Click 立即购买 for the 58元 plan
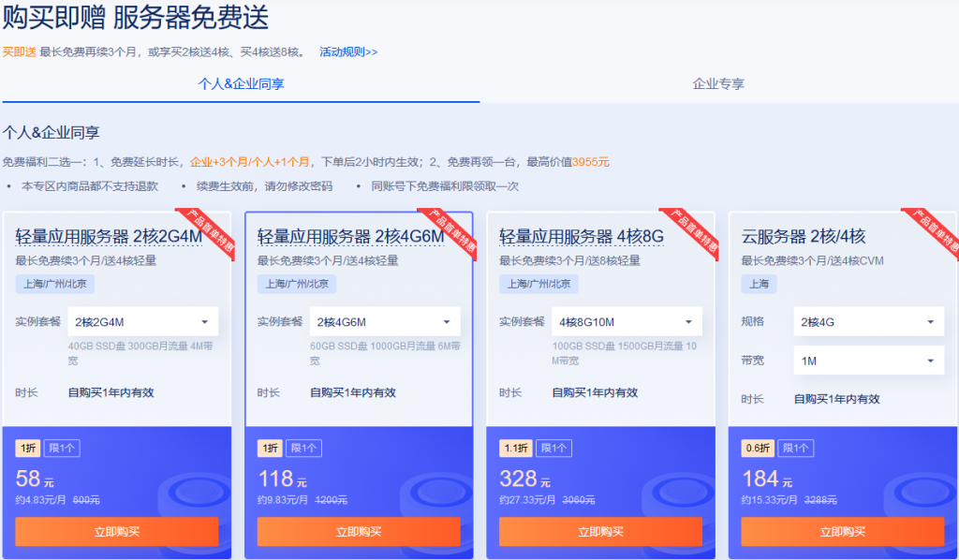This screenshot has width=959, height=560. 117,532
